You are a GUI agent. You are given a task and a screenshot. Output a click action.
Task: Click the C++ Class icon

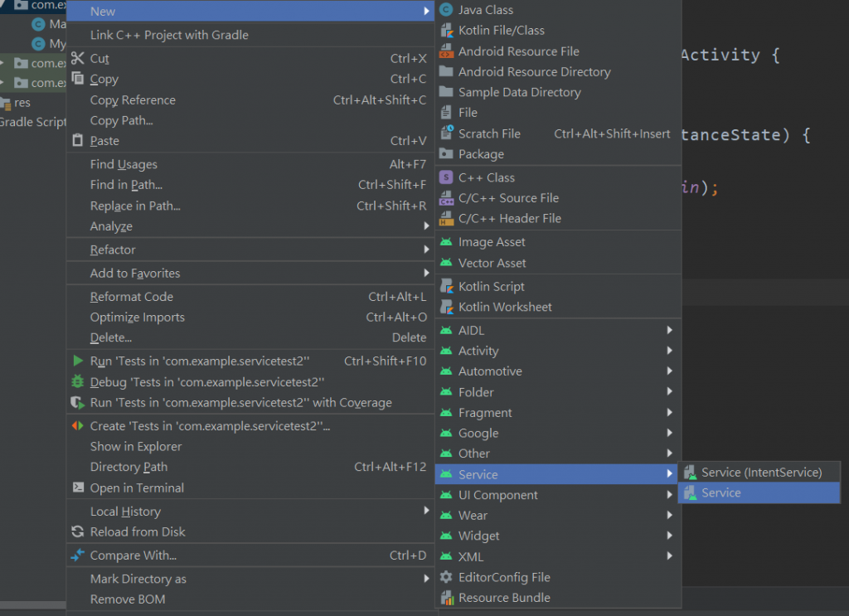(x=446, y=177)
